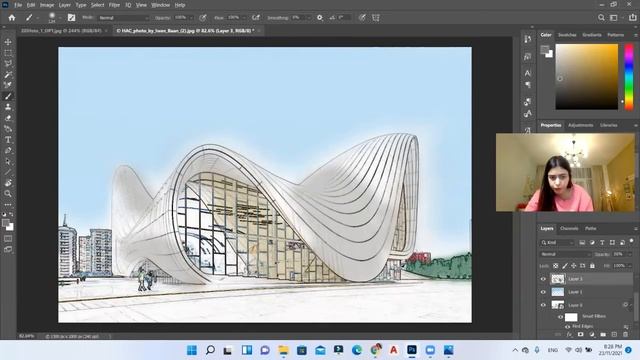Open the workspace switcher icon

coord(613,18)
